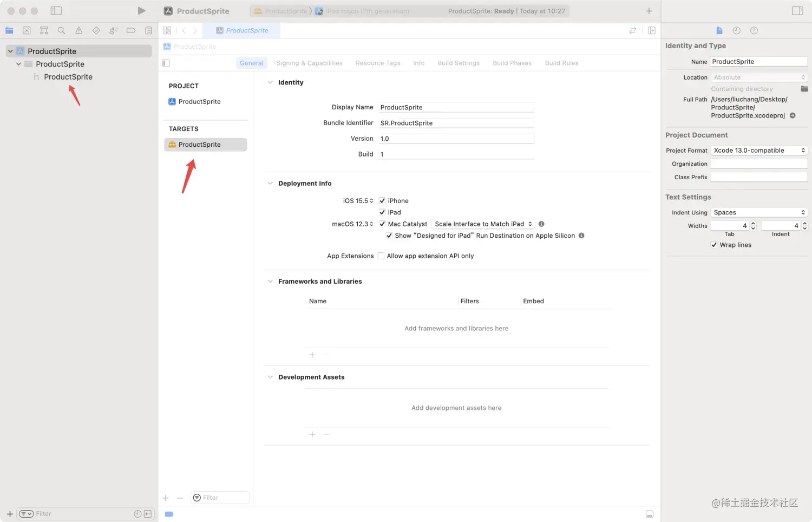
Task: Open the Source Control navigator
Action: 27,31
